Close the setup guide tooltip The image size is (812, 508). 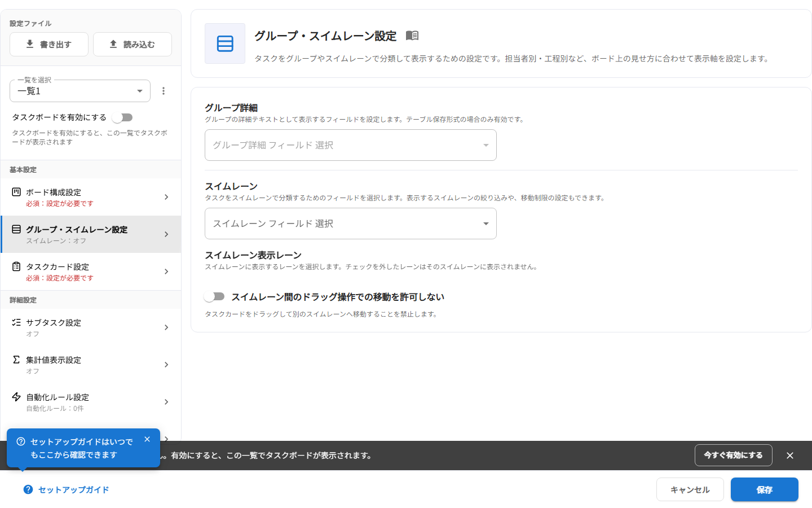(147, 439)
